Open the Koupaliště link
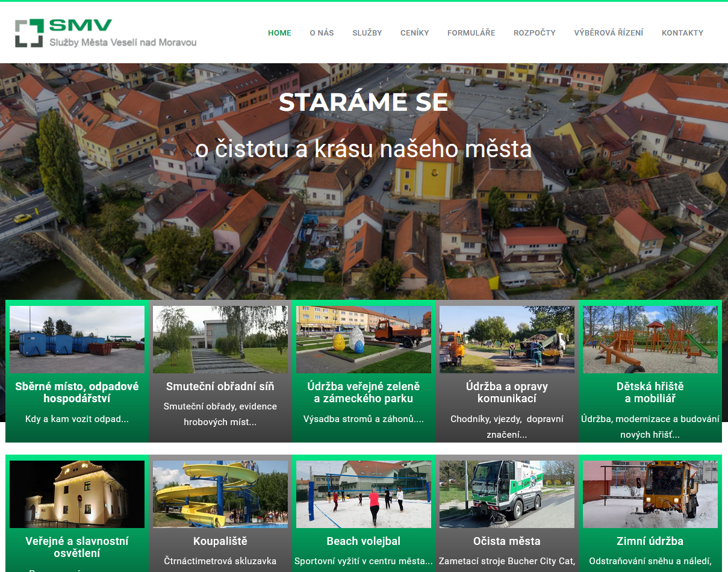This screenshot has width=728, height=572. click(220, 541)
